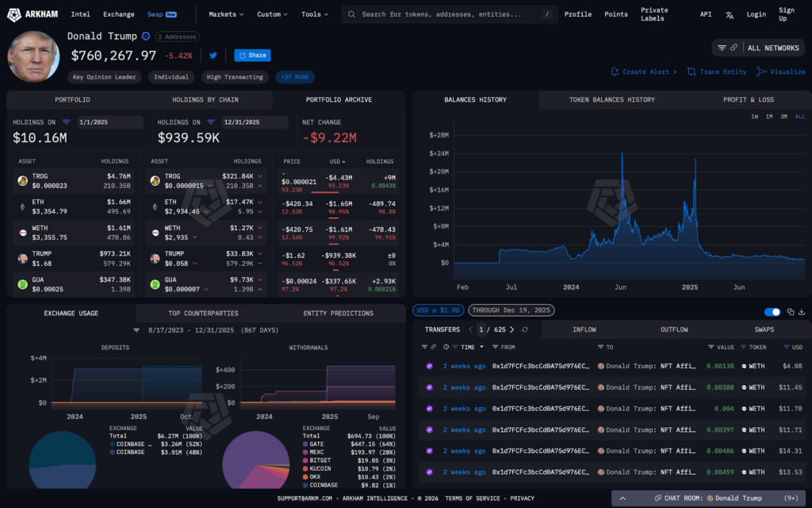
Task: Click the chain link icon beside ALL NETWORKS
Action: [734, 48]
